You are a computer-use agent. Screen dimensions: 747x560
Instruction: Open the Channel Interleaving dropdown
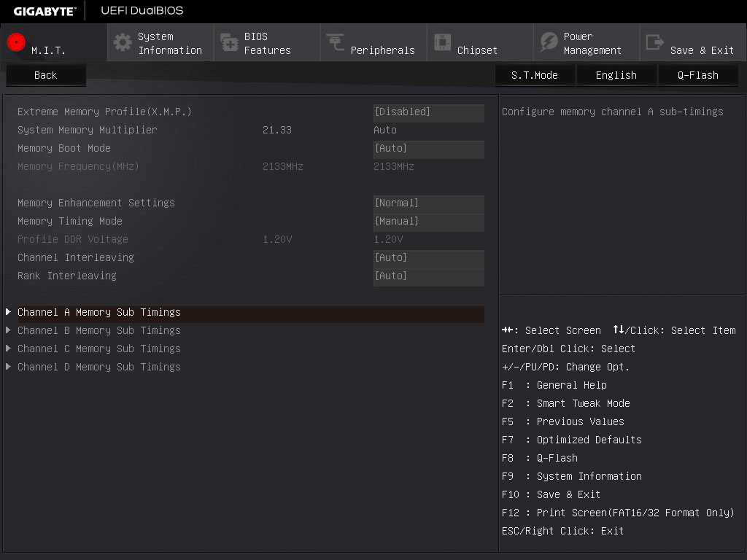[x=428, y=258]
